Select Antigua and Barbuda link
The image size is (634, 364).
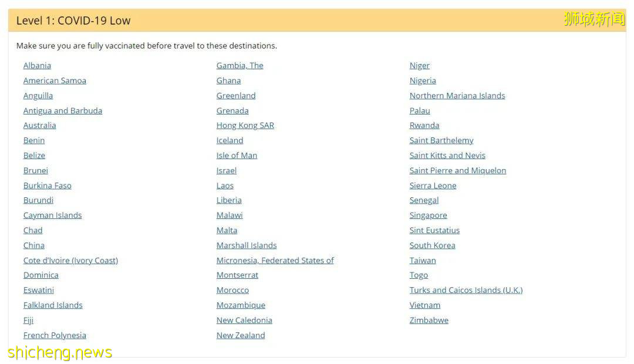pos(63,110)
